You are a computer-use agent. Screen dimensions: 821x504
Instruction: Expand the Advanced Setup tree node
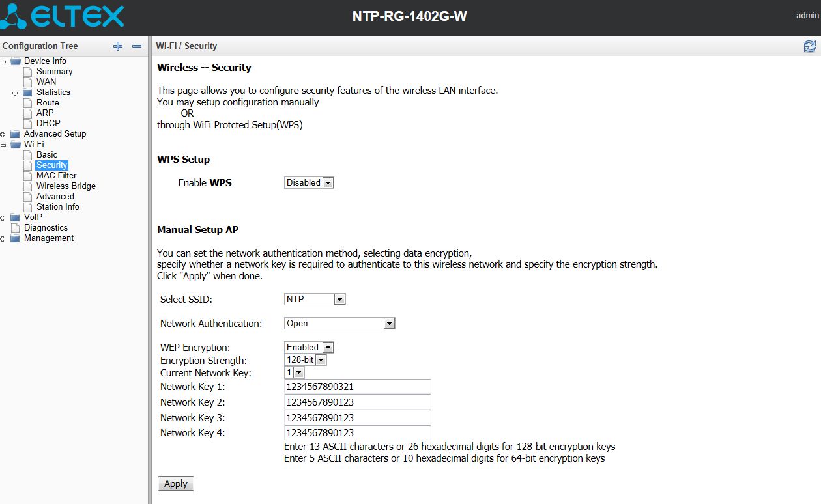coord(3,135)
